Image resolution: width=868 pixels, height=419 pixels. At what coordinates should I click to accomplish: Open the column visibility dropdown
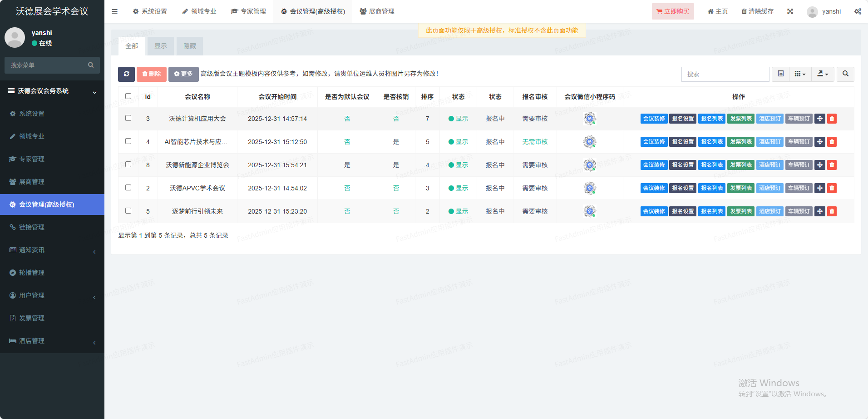pyautogui.click(x=800, y=74)
